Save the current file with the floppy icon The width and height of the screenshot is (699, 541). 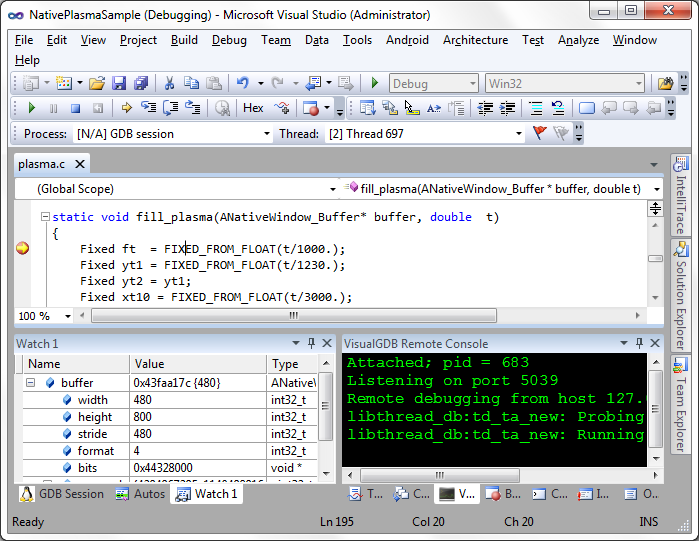coord(119,83)
